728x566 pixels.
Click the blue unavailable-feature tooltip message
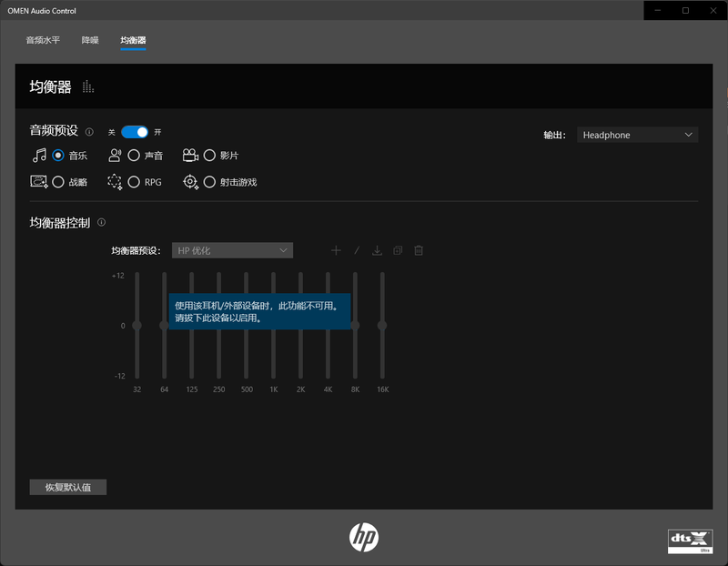pos(259,311)
